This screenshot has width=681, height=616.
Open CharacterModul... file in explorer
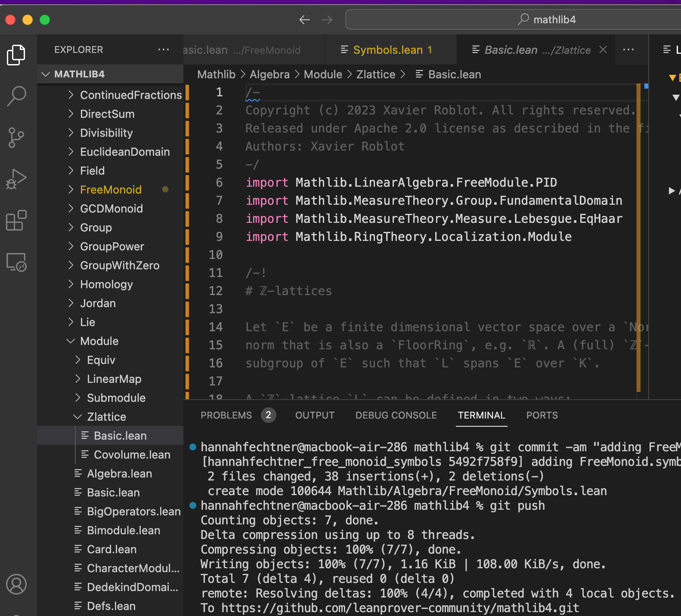point(110,568)
